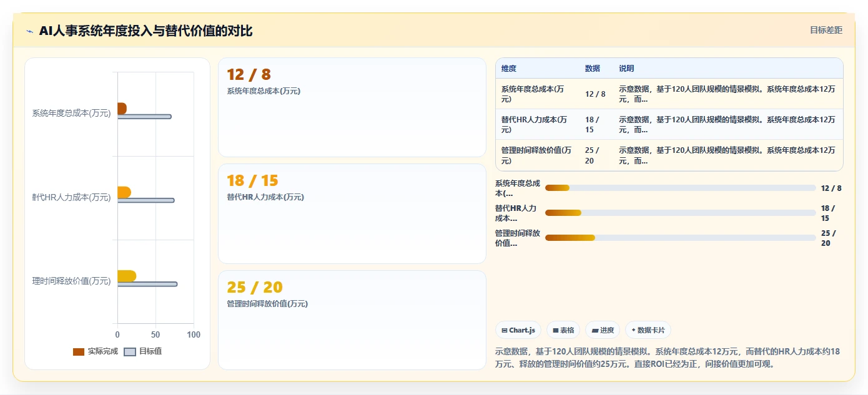Click the x-axis tick 50

(155, 334)
